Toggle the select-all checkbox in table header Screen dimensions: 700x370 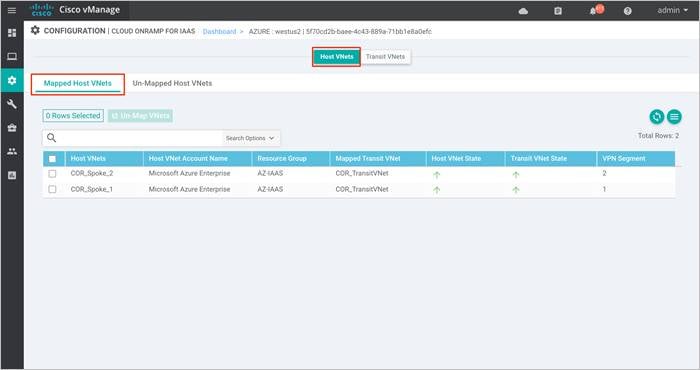click(52, 159)
